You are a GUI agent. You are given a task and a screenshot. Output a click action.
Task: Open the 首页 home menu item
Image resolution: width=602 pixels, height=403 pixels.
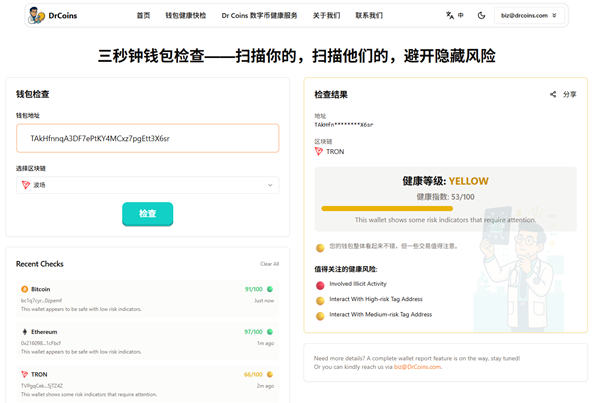pyautogui.click(x=143, y=15)
